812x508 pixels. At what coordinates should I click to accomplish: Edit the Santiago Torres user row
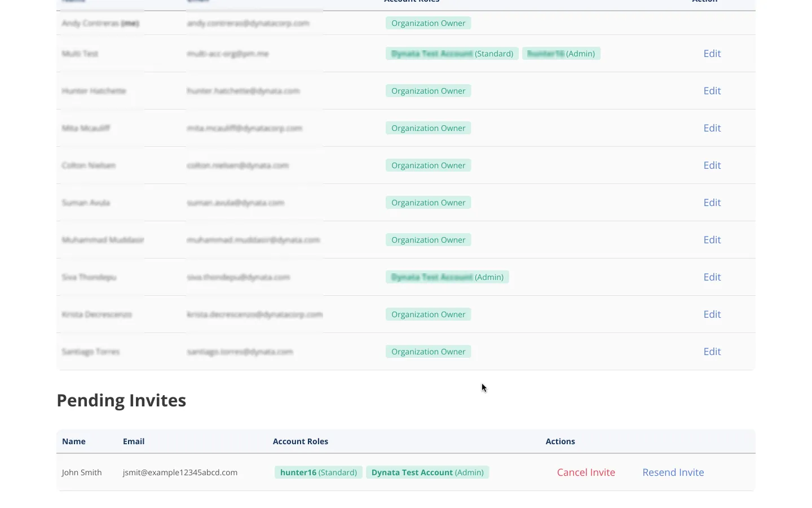tap(712, 352)
